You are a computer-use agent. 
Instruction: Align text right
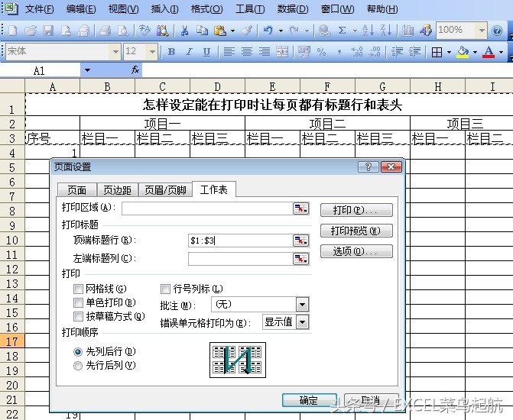[x=265, y=52]
